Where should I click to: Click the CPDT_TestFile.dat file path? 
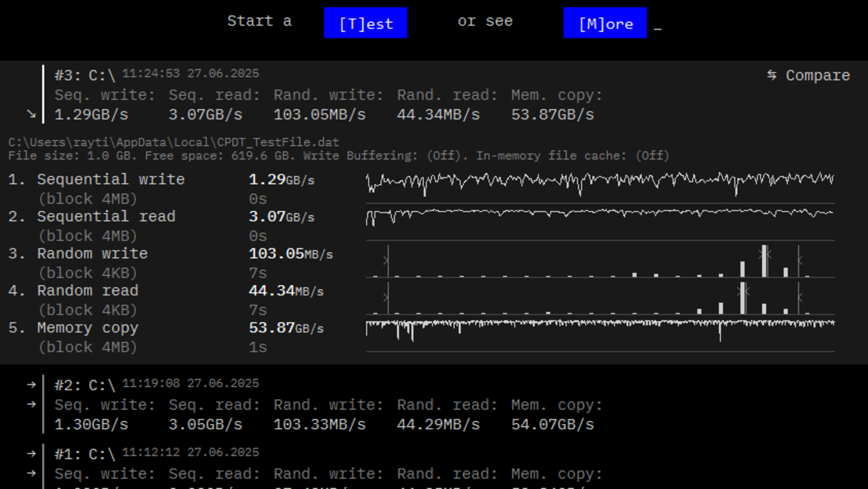(173, 142)
